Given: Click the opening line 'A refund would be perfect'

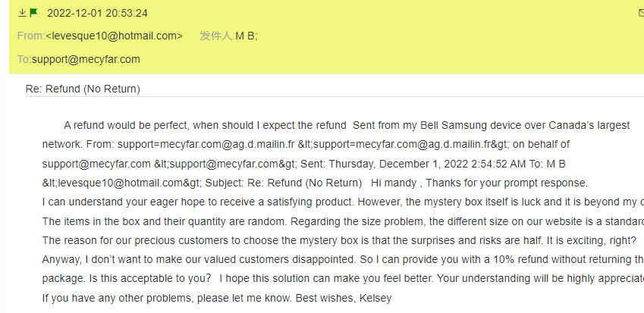Looking at the screenshot, I should tap(125, 125).
